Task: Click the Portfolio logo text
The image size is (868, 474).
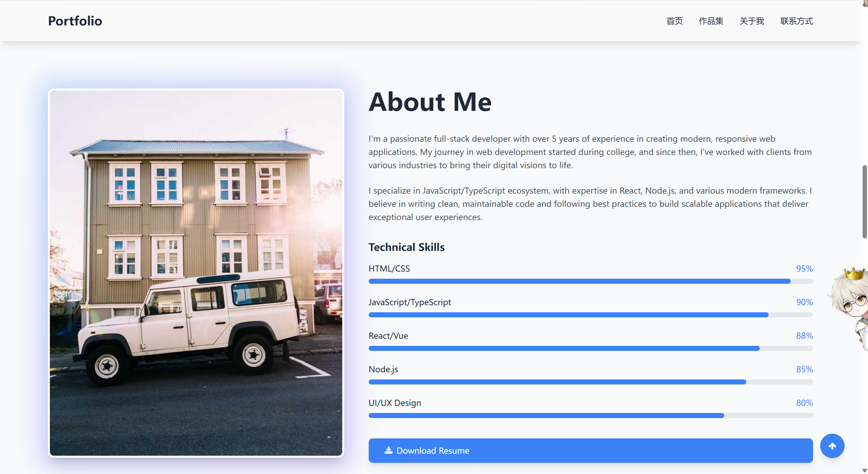Action: coord(75,21)
